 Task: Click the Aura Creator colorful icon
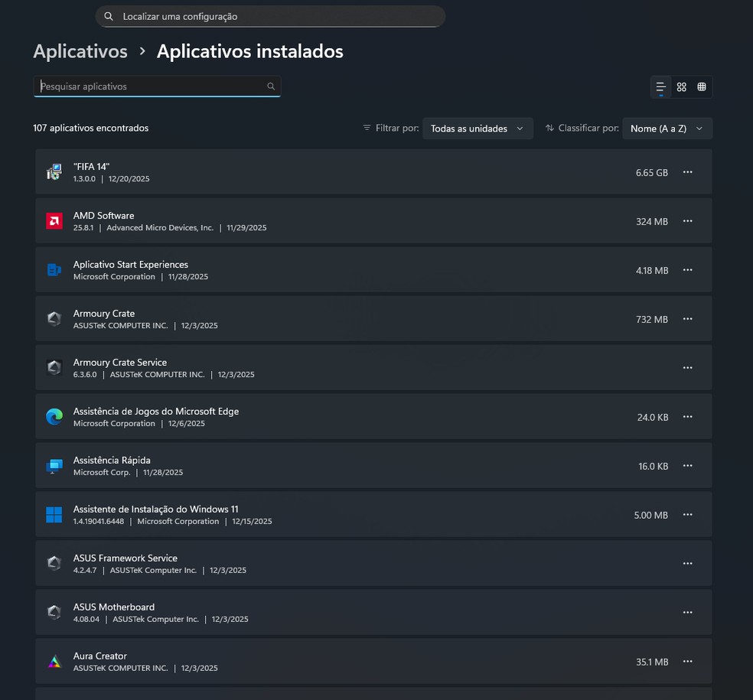[54, 662]
